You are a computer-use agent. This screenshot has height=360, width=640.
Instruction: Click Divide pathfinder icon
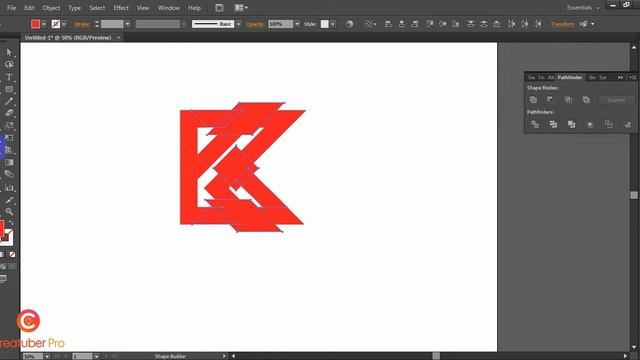(x=535, y=124)
